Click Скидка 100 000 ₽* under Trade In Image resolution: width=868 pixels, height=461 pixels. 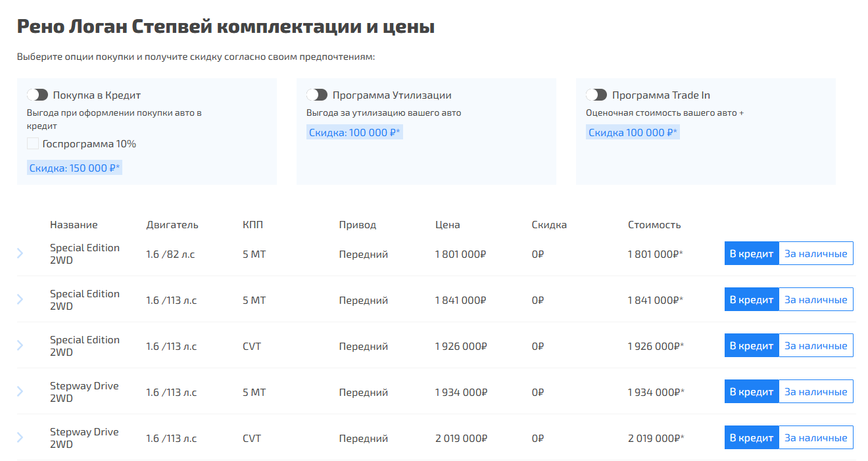click(633, 132)
